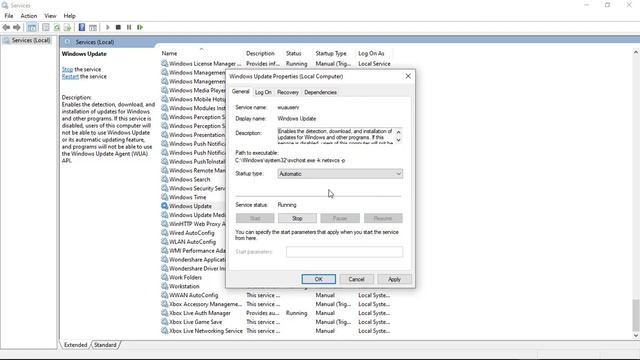Click the Export List toolbar icon
Viewport: 640px width, 360px height.
click(67, 27)
